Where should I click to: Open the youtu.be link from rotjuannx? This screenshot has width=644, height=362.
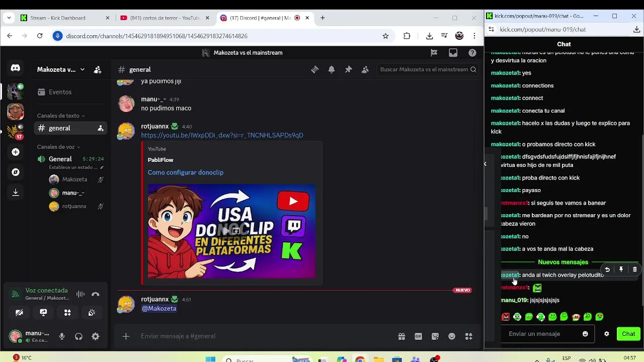222,135
